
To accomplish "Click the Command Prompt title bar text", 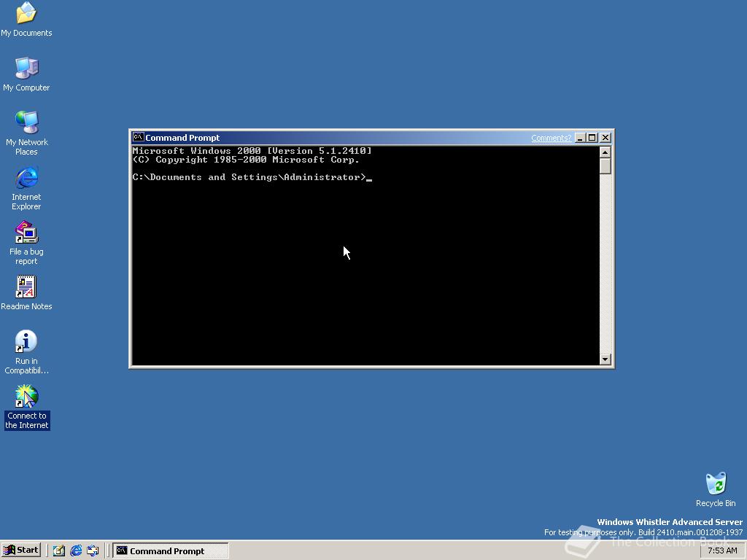I will pos(182,138).
